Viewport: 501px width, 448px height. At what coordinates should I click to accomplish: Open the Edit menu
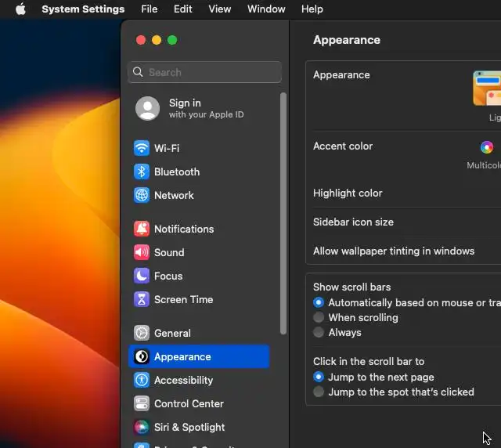182,9
